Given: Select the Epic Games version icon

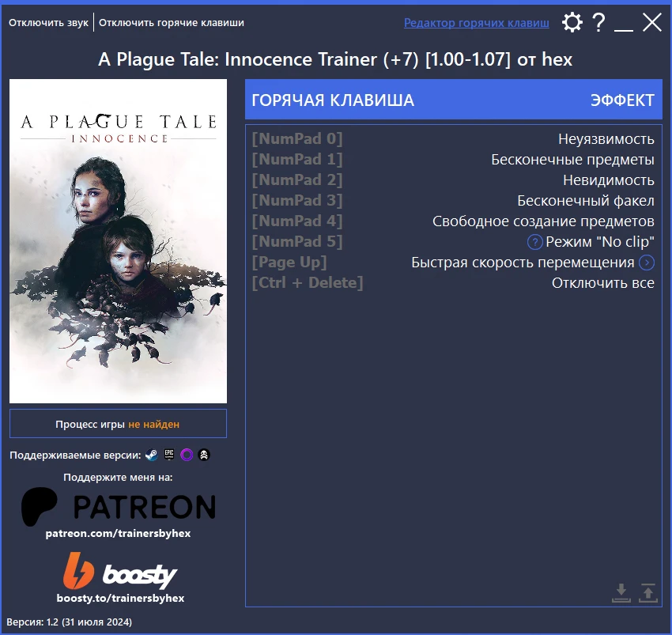Looking at the screenshot, I should [x=169, y=455].
